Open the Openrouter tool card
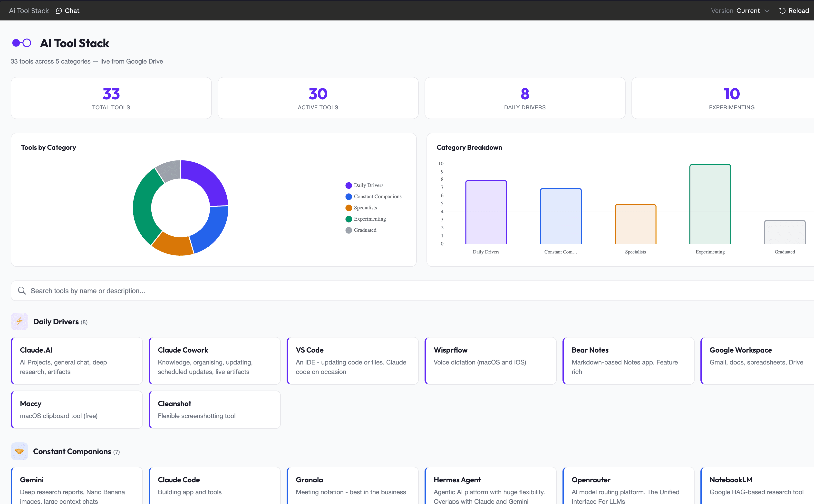Viewport: 814px width, 504px height. tap(629, 486)
